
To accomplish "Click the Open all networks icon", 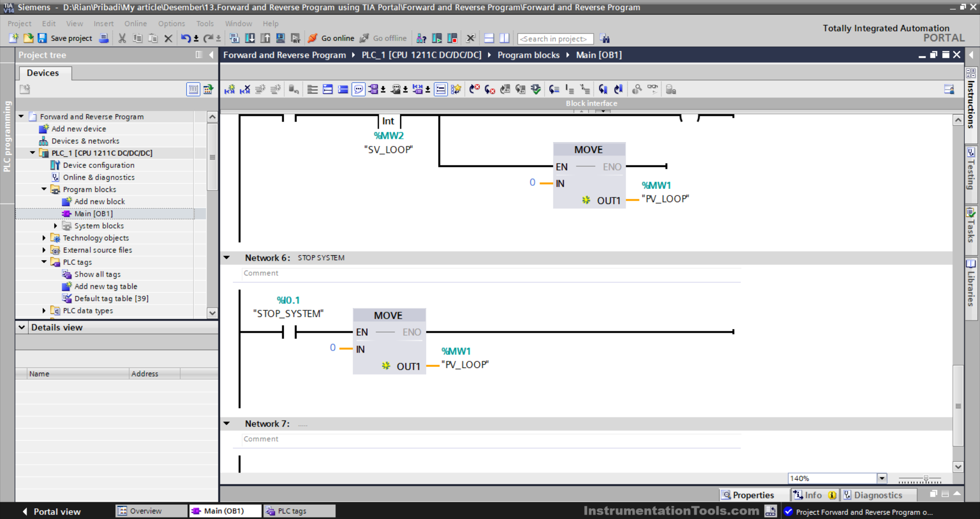I will point(328,89).
